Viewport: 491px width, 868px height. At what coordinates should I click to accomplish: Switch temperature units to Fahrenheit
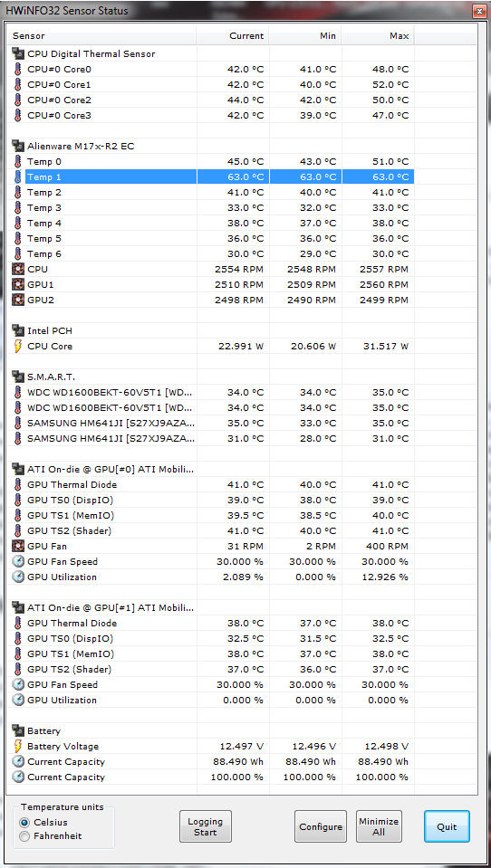point(24,836)
